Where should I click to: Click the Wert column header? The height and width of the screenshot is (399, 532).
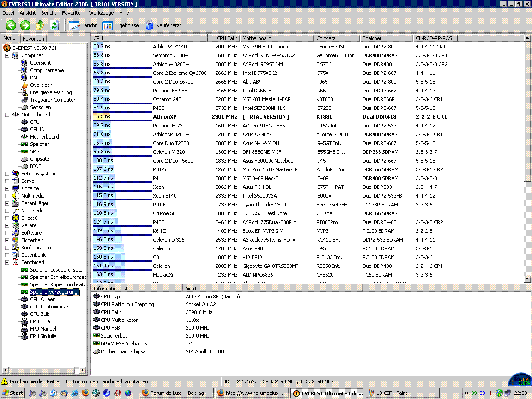tap(272, 289)
